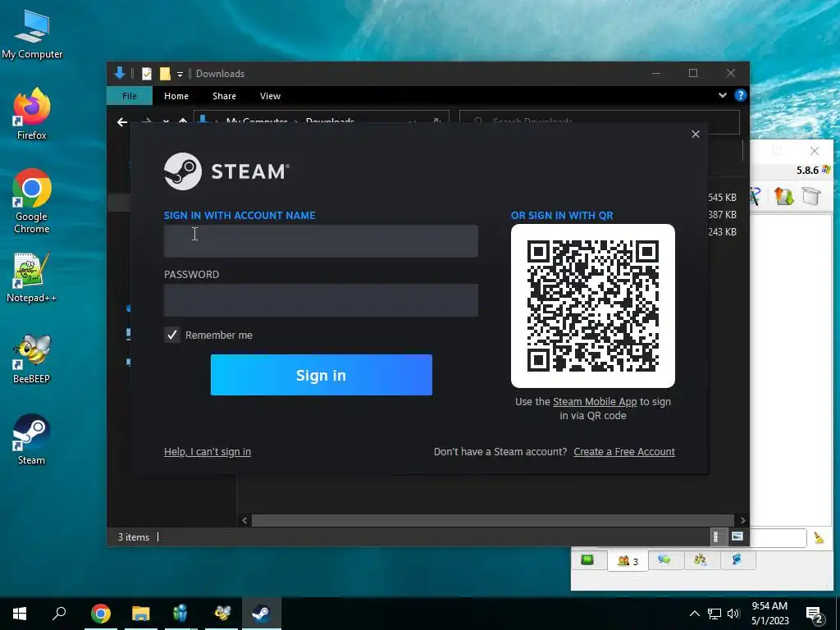Open My Computer desktop icon
The height and width of the screenshot is (630, 840).
point(32,33)
